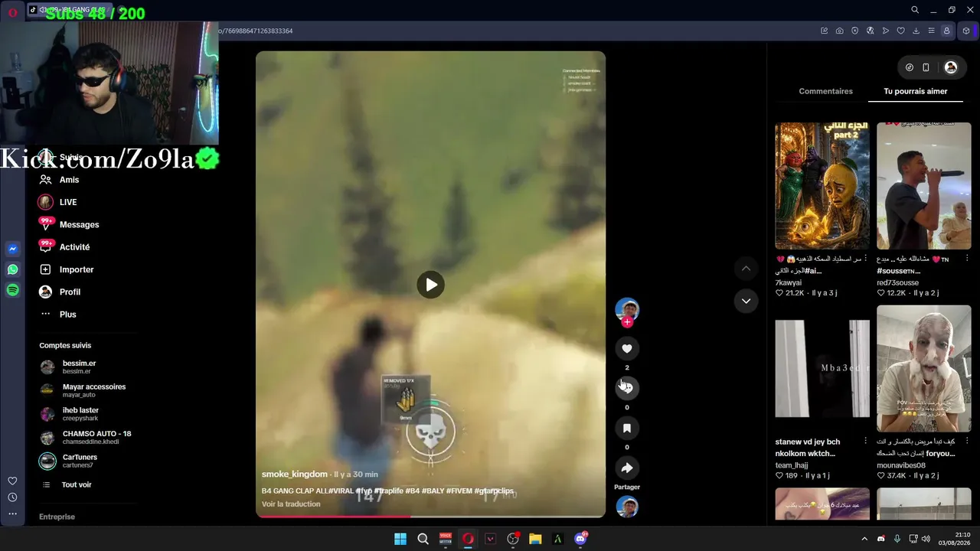Image resolution: width=980 pixels, height=551 pixels.
Task: Click the Partager share arrow
Action: pyautogui.click(x=627, y=468)
